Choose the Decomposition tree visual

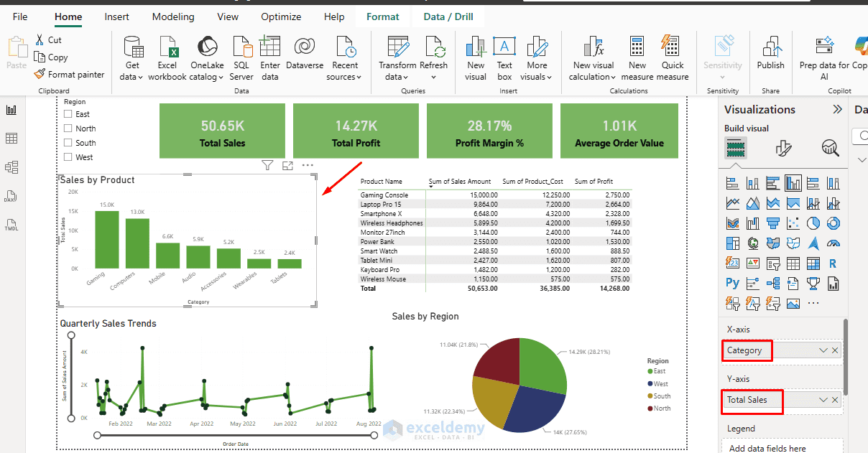[x=773, y=284]
